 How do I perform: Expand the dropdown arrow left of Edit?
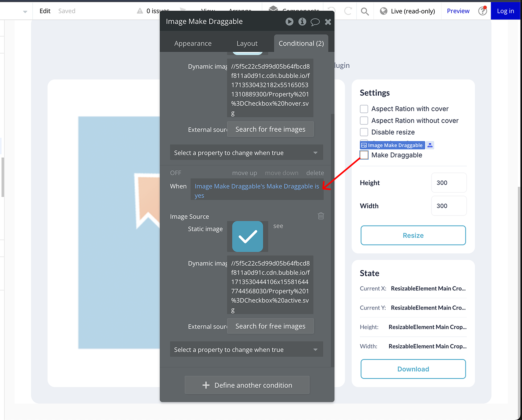25,12
